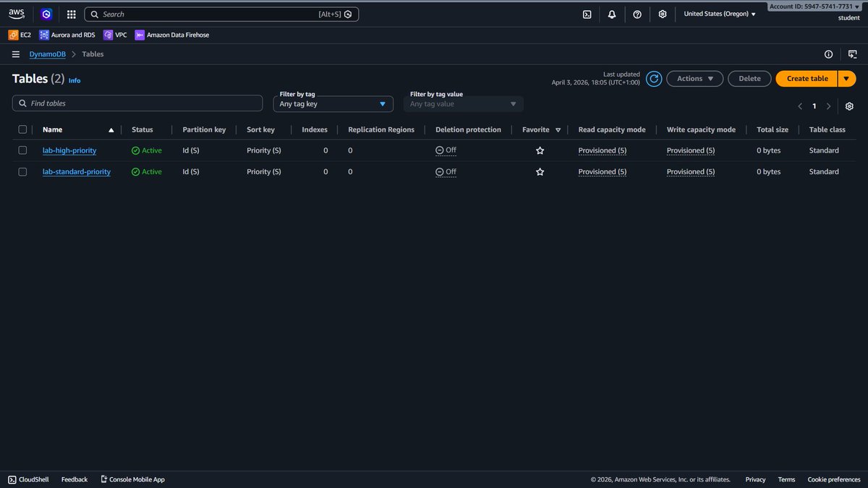Screen dimensions: 868x488
Task: Open the Aurora and RDS shortcut
Action: [x=67, y=35]
